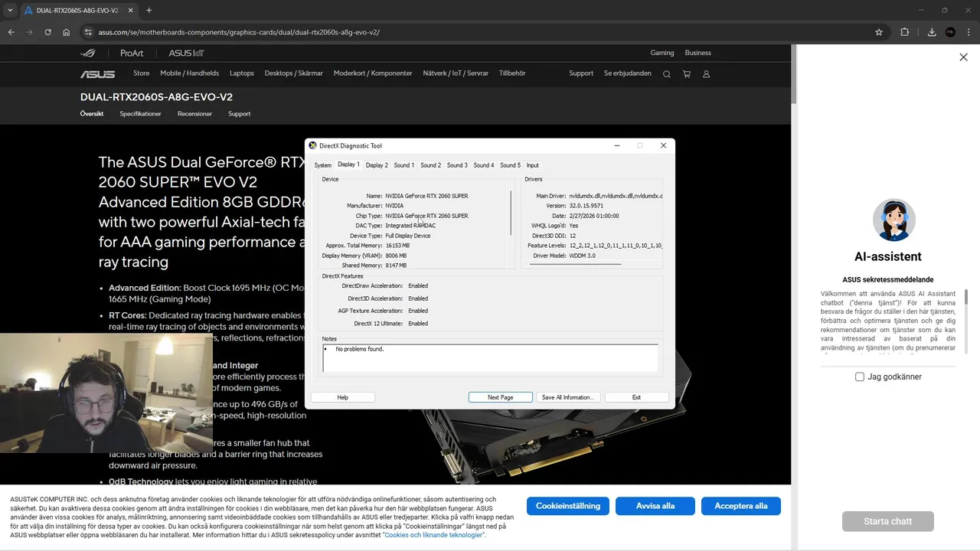The height and width of the screenshot is (551, 980).
Task: Open Chrome downloads icon
Action: (932, 32)
